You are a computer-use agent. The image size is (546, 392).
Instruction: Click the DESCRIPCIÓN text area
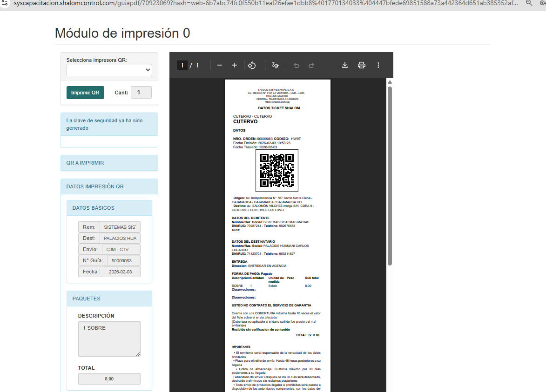tap(109, 339)
